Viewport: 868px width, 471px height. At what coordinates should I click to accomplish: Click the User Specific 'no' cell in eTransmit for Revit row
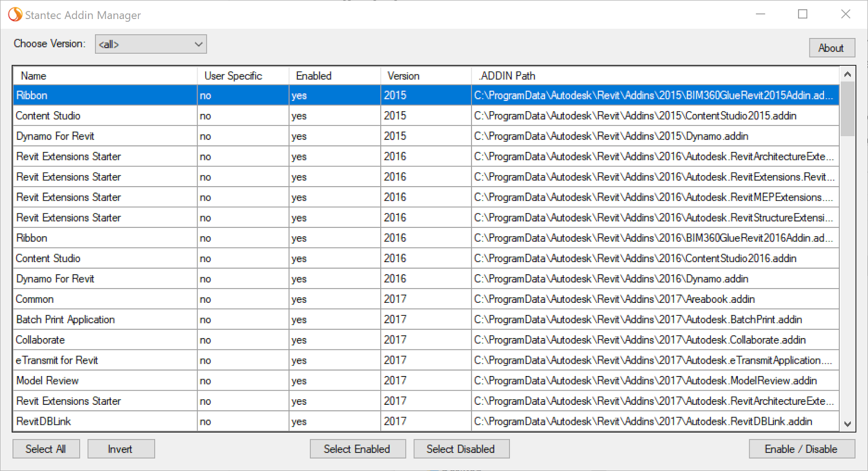[x=243, y=360]
